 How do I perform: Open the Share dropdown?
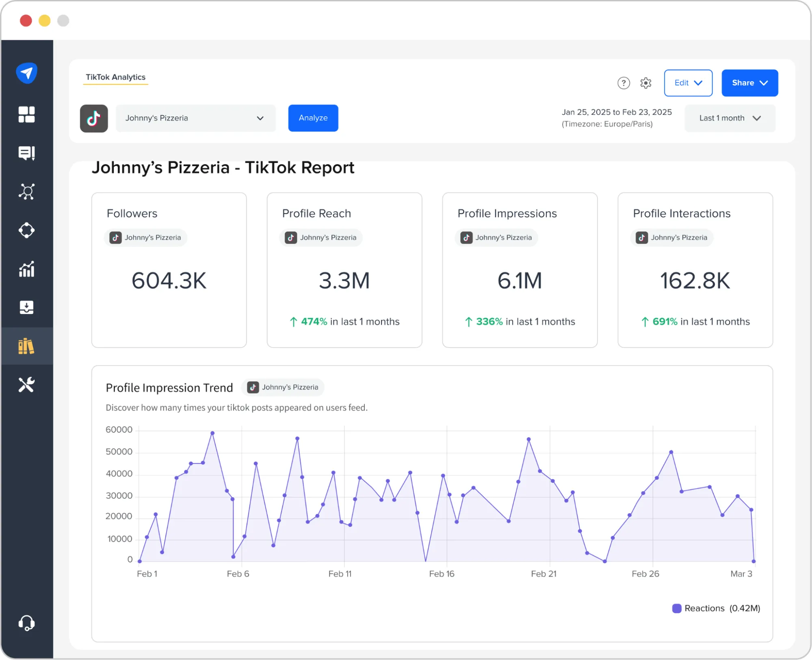[749, 83]
